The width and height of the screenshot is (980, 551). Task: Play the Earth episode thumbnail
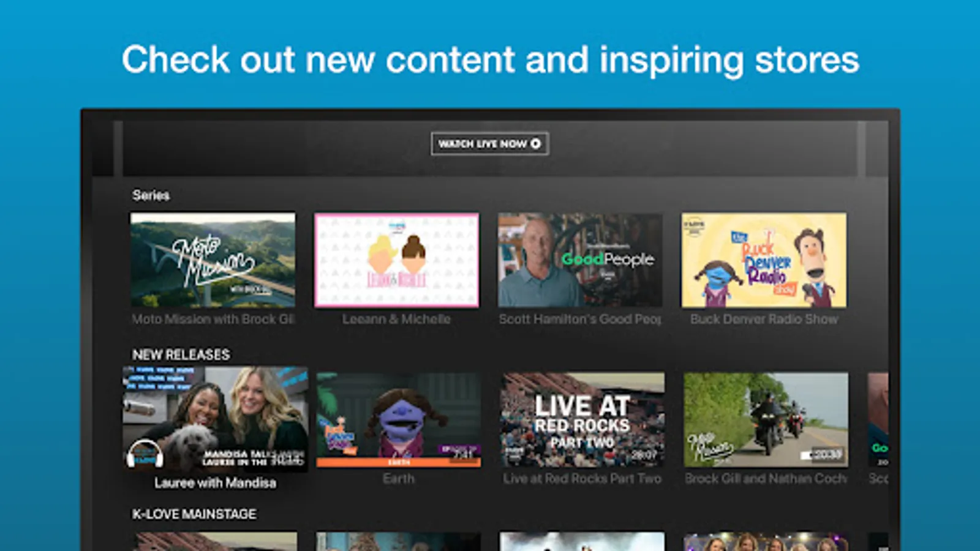[399, 420]
